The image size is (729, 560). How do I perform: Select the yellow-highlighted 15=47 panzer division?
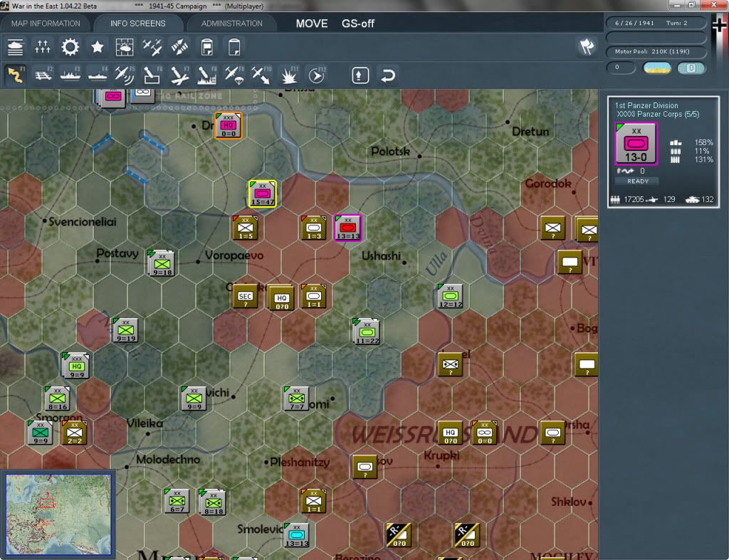(263, 194)
